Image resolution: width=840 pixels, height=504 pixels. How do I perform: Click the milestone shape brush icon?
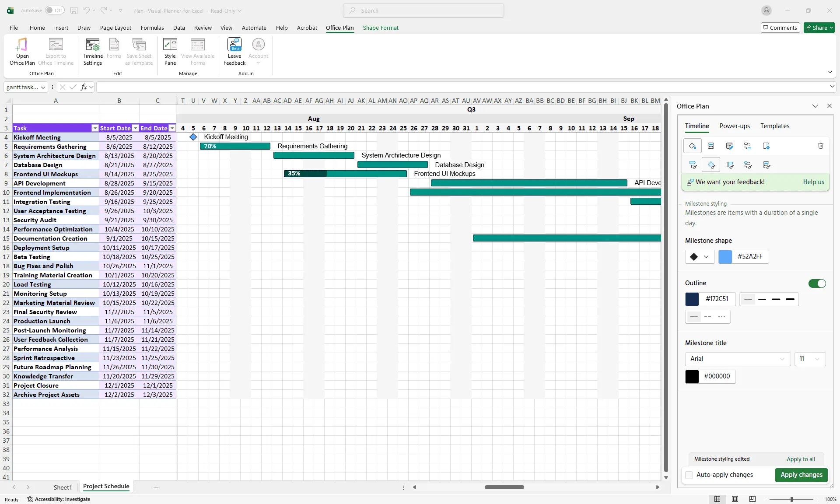pos(711,165)
